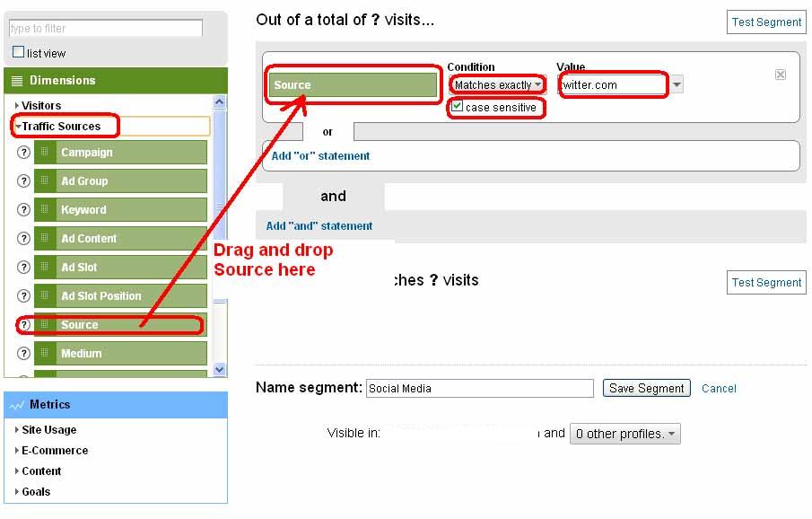This screenshot has width=812, height=519.
Task: Select the Keyword dimension block
Action: (x=120, y=210)
